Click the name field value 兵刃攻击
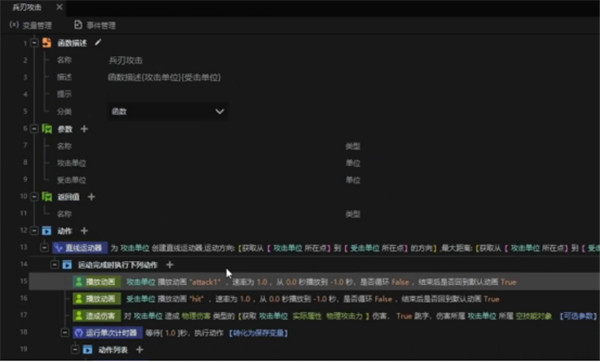This screenshot has width=600, height=362. tap(126, 60)
